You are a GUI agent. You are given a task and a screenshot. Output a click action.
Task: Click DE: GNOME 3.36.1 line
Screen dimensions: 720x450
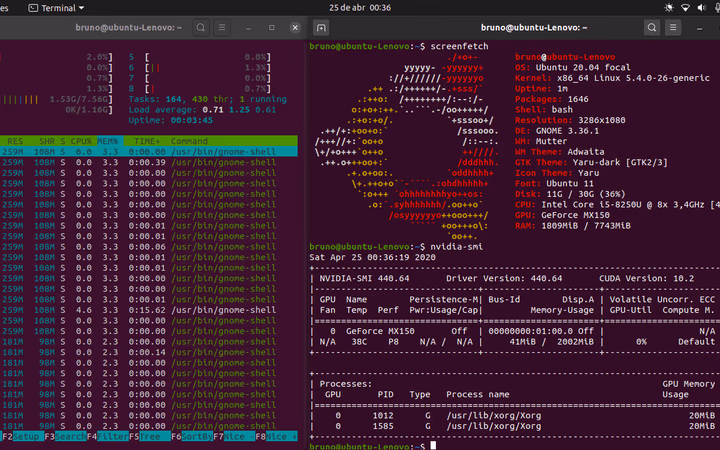point(559,131)
